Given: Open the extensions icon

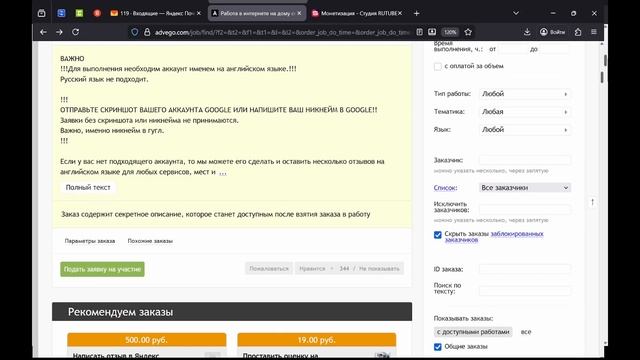Looking at the screenshot, I should 578,32.
